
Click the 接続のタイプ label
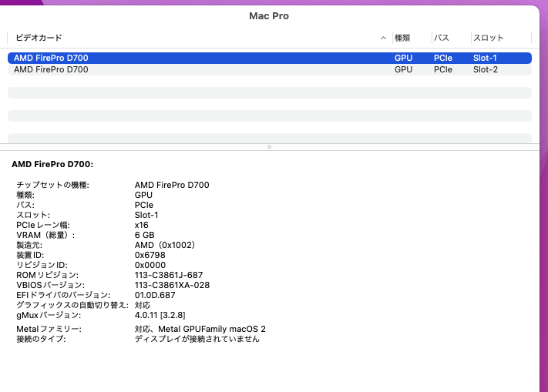pos(41,339)
